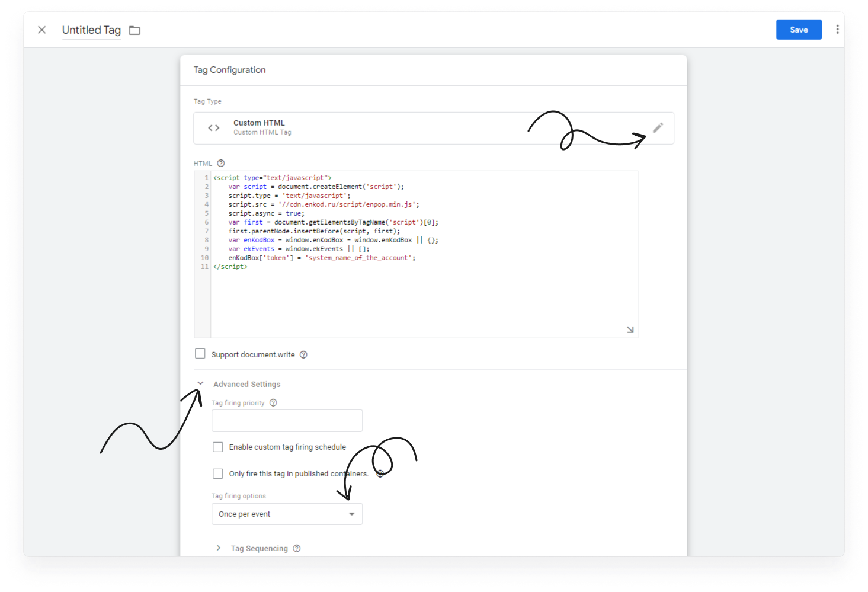This screenshot has width=868, height=592.
Task: Enable Support document.write checkbox
Action: (x=200, y=354)
